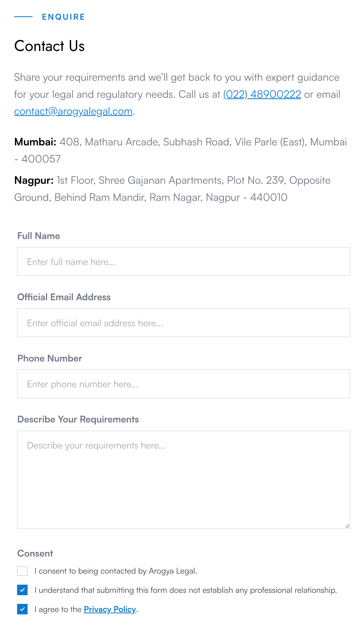Click the Official Email Address label
This screenshot has width=364, height=632.
click(64, 297)
